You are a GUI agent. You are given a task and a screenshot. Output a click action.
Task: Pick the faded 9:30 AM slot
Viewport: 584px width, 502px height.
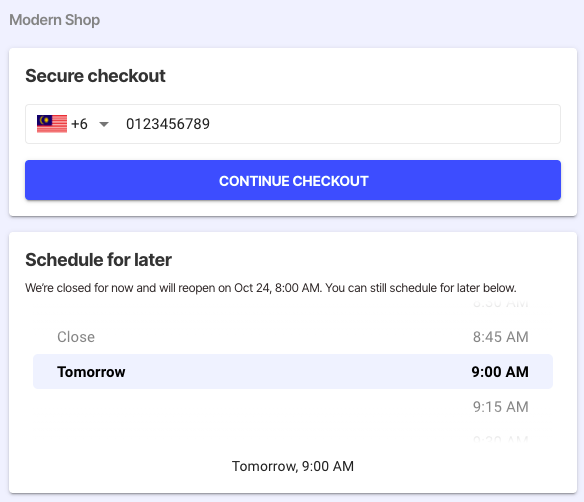[x=501, y=439]
